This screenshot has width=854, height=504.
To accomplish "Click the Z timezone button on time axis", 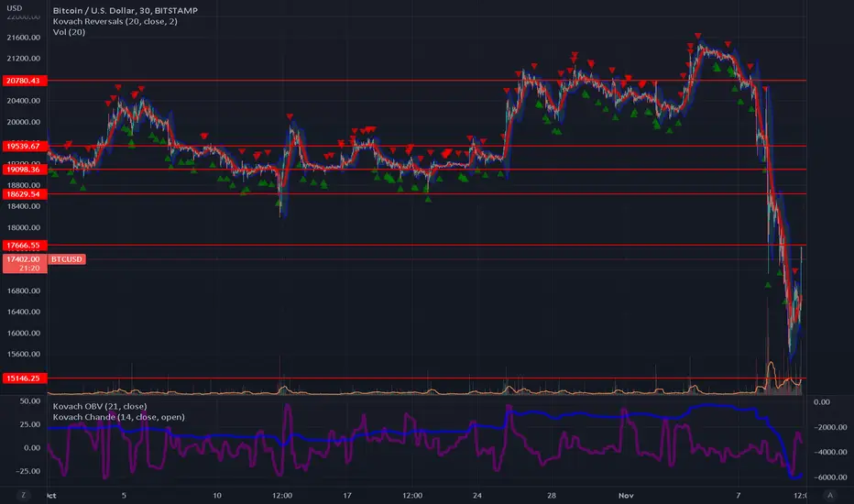I will (23, 495).
